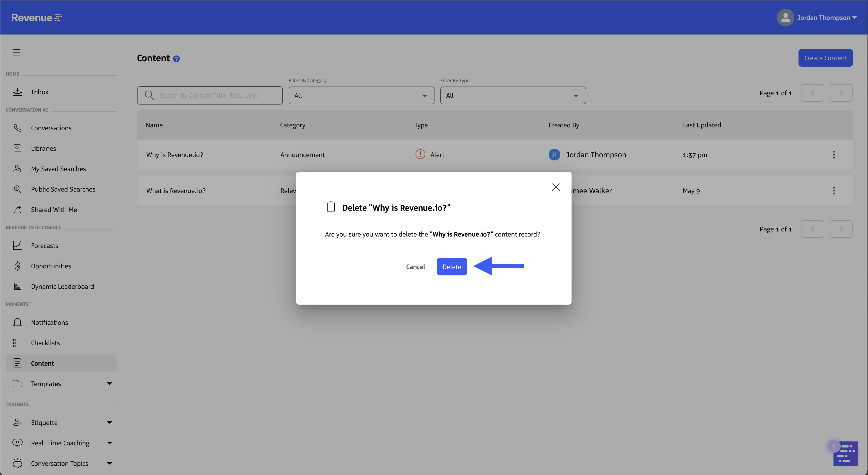The width and height of the screenshot is (868, 475).
Task: Go to the Conversations menu item
Action: point(61,128)
